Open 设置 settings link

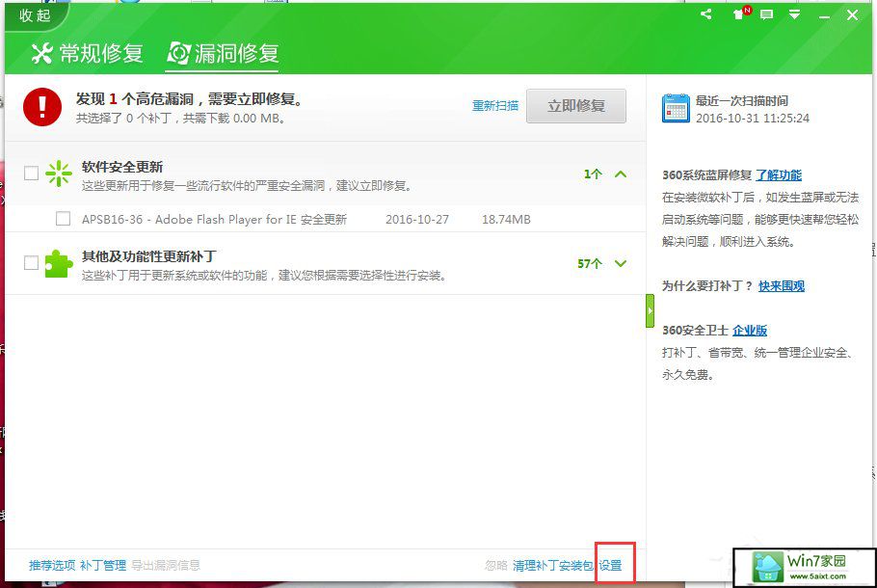pos(610,566)
